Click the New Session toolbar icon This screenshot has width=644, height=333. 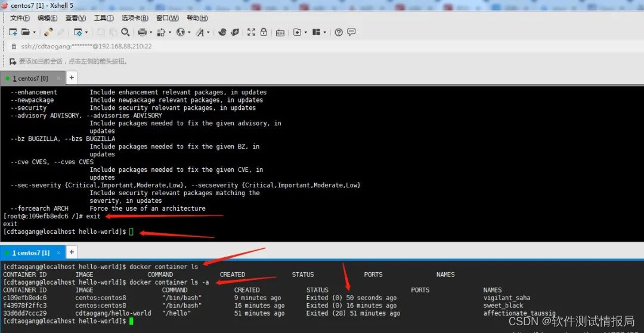[x=13, y=32]
